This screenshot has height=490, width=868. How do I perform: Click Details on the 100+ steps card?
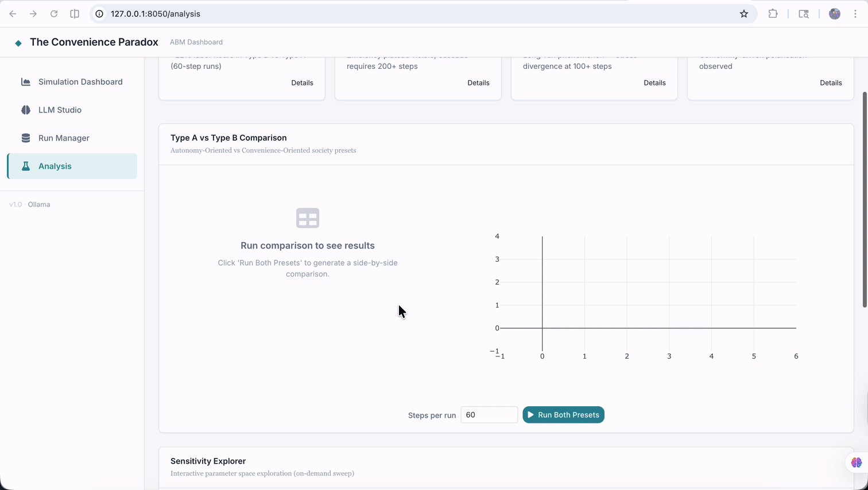point(654,83)
